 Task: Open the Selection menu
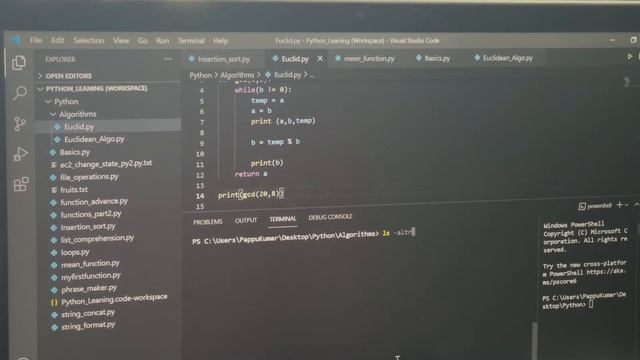point(89,40)
